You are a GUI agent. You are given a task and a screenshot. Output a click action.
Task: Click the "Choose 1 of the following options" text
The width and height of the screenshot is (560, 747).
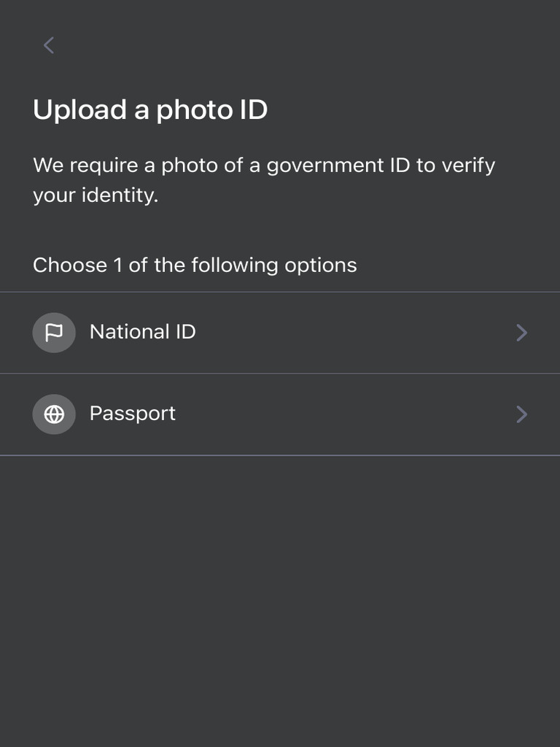tap(195, 265)
